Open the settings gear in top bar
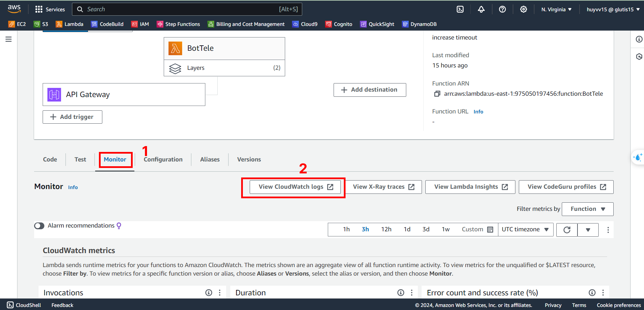 tap(523, 9)
